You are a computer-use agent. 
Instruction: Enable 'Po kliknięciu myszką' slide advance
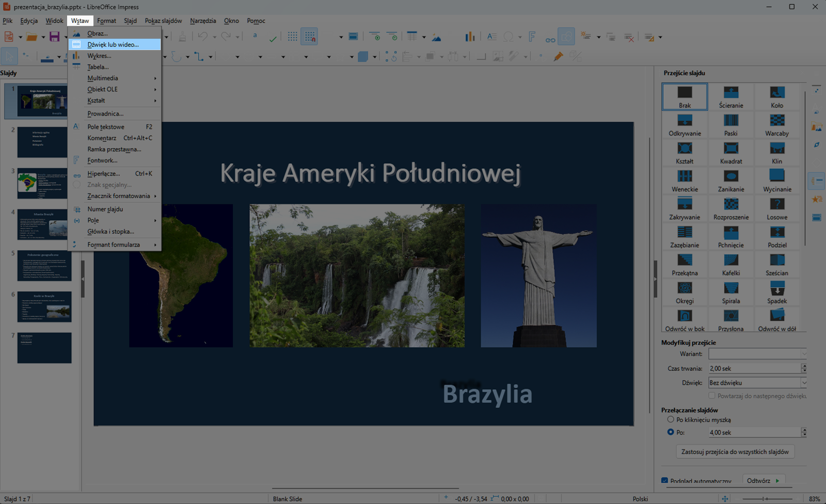(671, 419)
